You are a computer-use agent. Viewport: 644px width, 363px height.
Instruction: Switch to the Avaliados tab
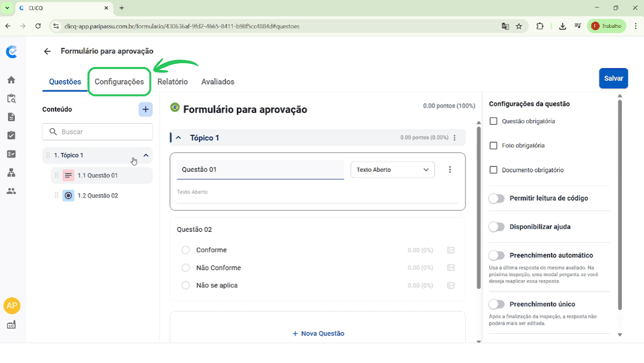tap(218, 82)
